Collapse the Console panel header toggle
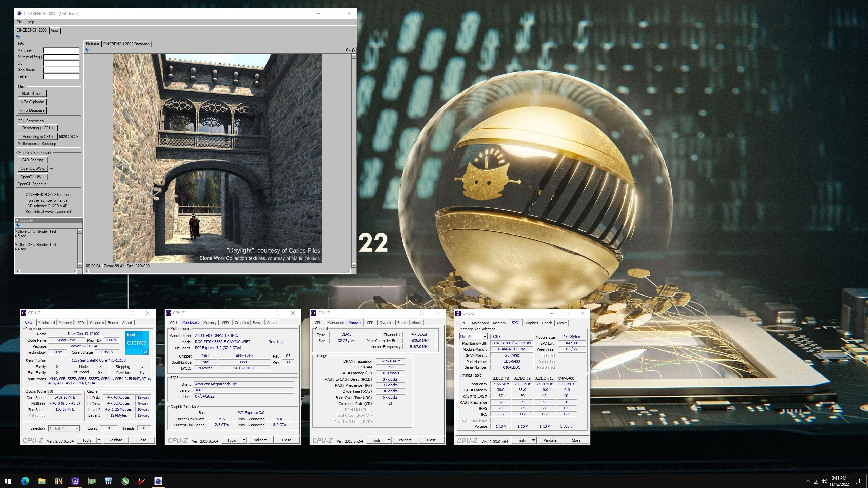The height and width of the screenshot is (488, 868). coord(17,220)
